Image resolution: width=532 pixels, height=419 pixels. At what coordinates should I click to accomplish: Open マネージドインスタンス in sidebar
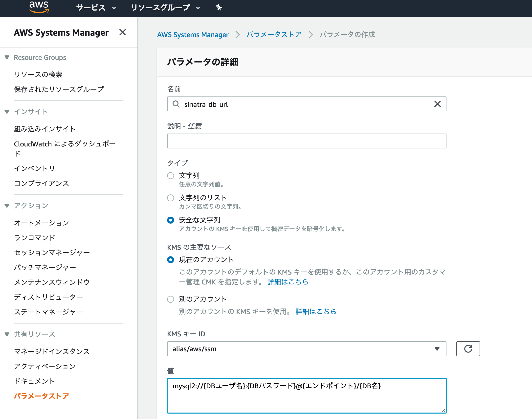tap(52, 351)
